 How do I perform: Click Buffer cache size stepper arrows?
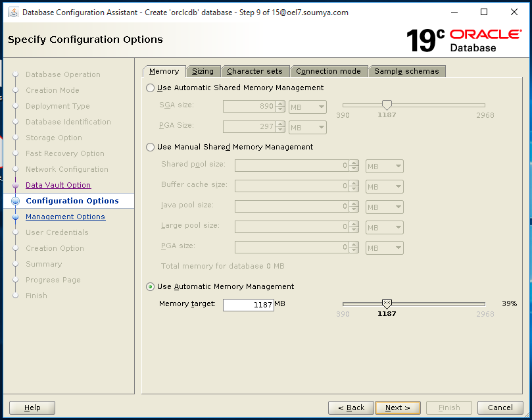point(354,186)
